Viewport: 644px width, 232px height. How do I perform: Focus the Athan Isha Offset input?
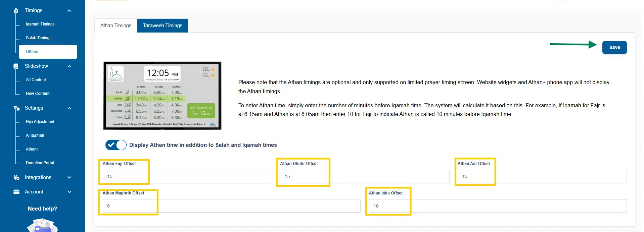[497, 206]
